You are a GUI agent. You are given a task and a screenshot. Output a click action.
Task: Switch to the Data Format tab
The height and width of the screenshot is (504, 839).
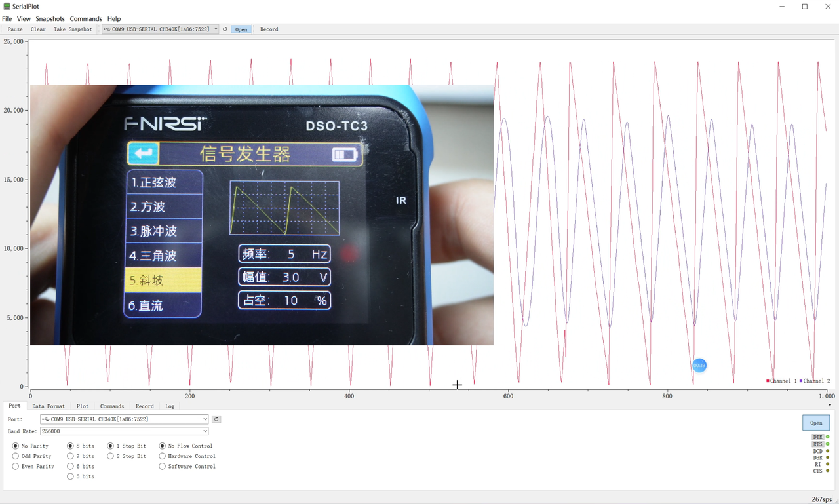click(x=49, y=406)
